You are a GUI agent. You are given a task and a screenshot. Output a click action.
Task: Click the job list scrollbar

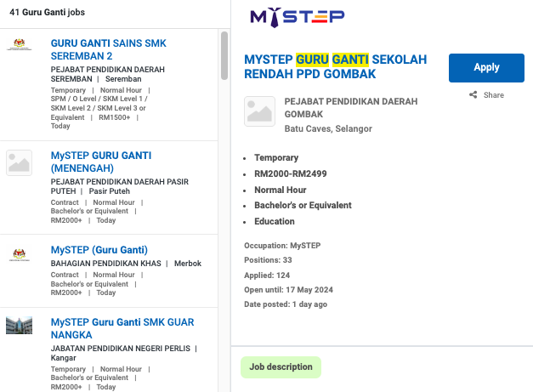click(224, 55)
